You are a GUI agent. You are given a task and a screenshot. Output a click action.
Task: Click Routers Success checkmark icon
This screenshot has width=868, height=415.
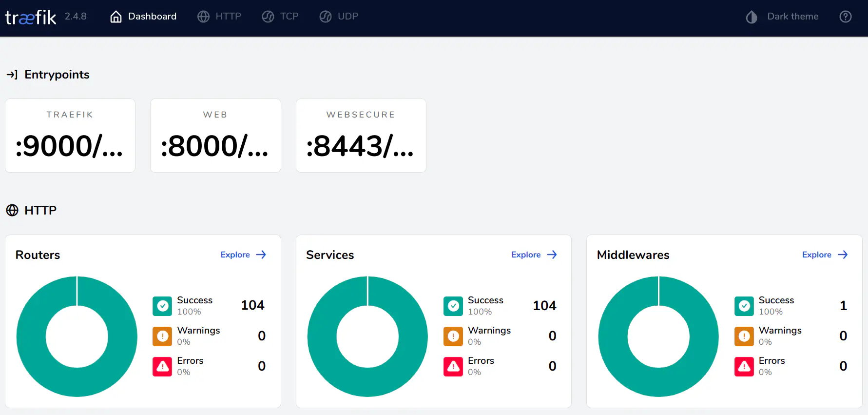[162, 306]
